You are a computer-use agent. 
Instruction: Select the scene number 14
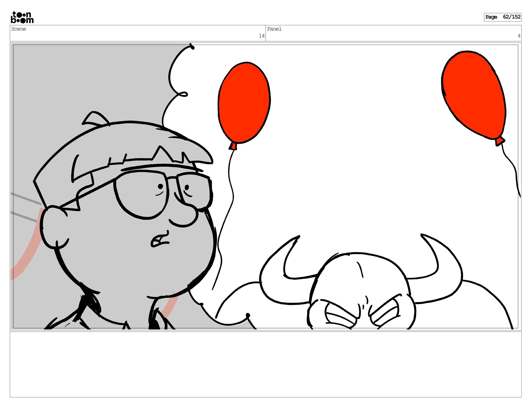261,36
